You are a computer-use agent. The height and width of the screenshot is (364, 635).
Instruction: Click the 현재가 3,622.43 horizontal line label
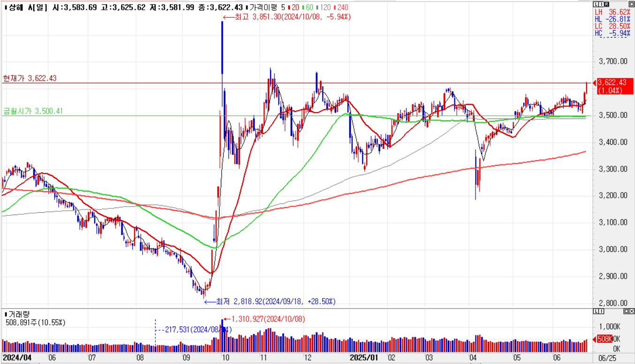pyautogui.click(x=30, y=78)
